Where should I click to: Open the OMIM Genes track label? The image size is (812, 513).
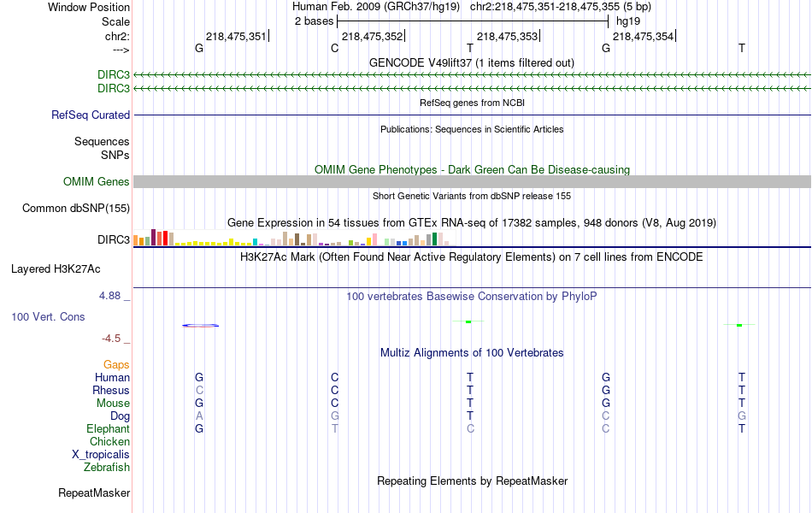(x=96, y=182)
